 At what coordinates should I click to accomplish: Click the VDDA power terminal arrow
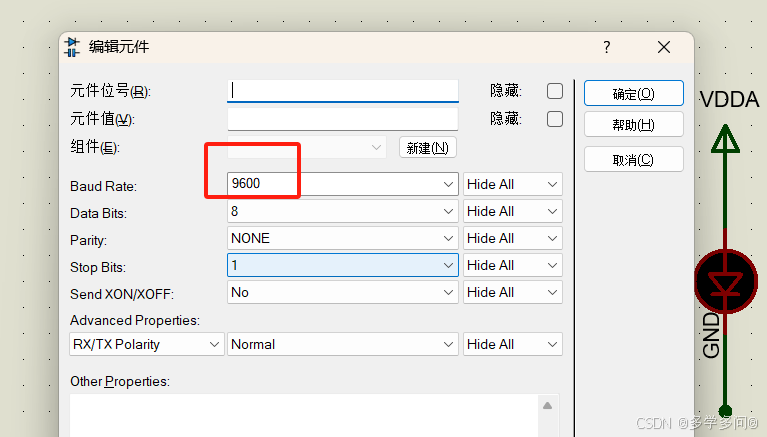725,138
